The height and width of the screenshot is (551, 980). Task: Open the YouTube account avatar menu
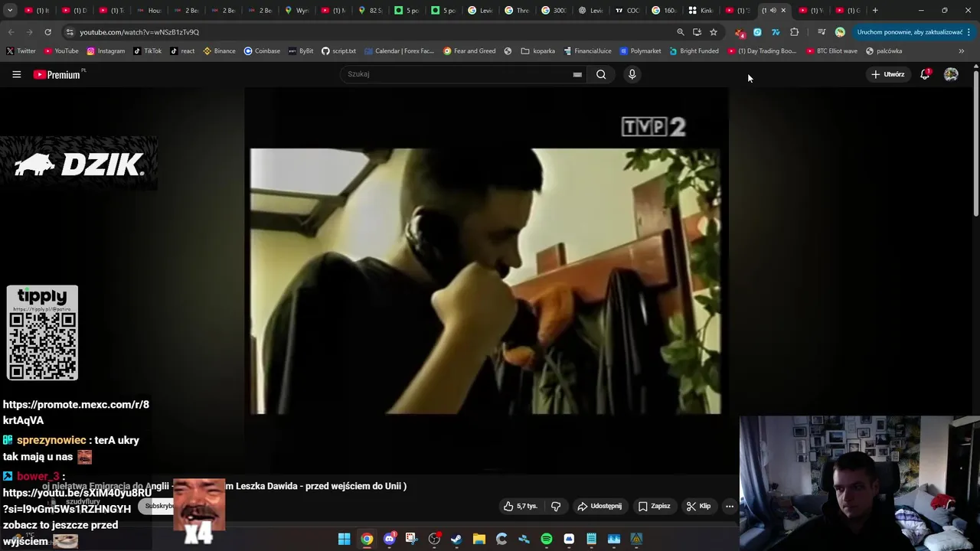click(951, 74)
